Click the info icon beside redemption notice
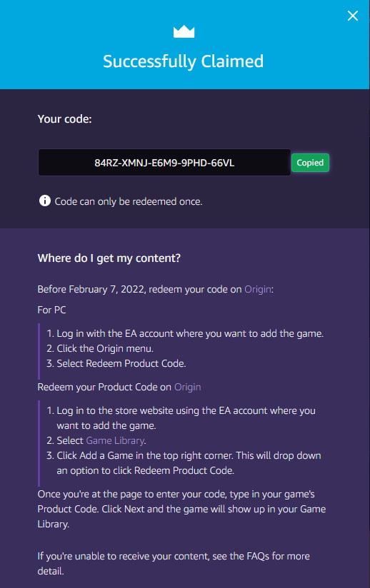370x588 pixels. [x=45, y=201]
